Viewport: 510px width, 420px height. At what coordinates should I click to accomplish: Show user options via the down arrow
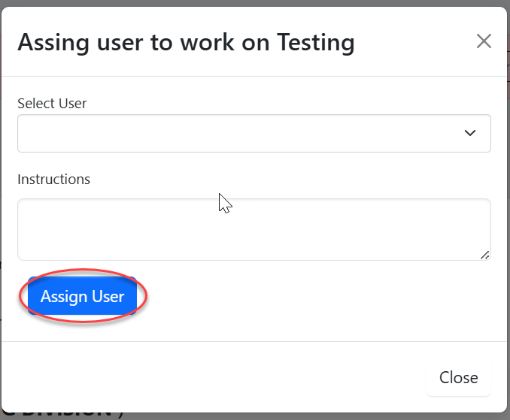(470, 133)
